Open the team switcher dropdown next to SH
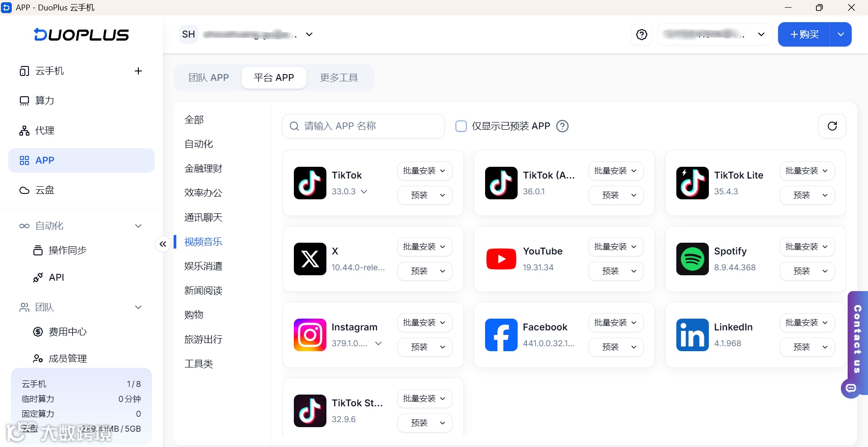This screenshot has width=868, height=447. (x=309, y=34)
